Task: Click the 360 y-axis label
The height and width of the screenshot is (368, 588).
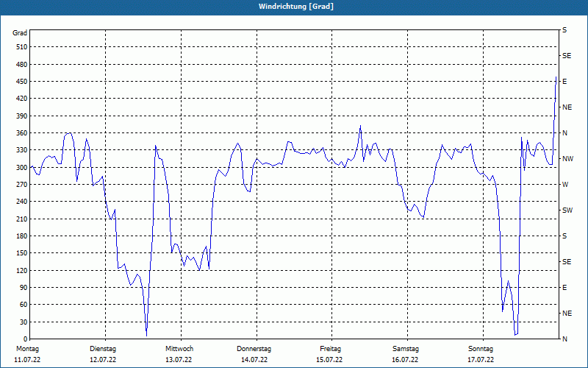Action: 22,133
